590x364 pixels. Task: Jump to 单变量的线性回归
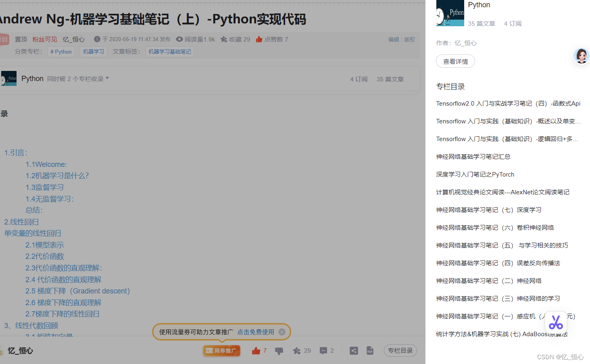click(x=33, y=233)
